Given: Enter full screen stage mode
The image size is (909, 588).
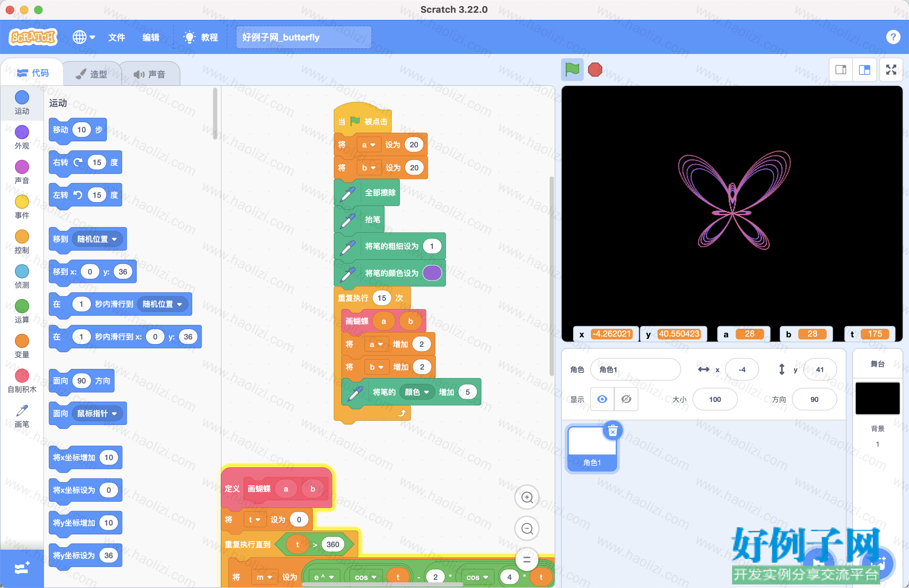Looking at the screenshot, I should [x=891, y=70].
